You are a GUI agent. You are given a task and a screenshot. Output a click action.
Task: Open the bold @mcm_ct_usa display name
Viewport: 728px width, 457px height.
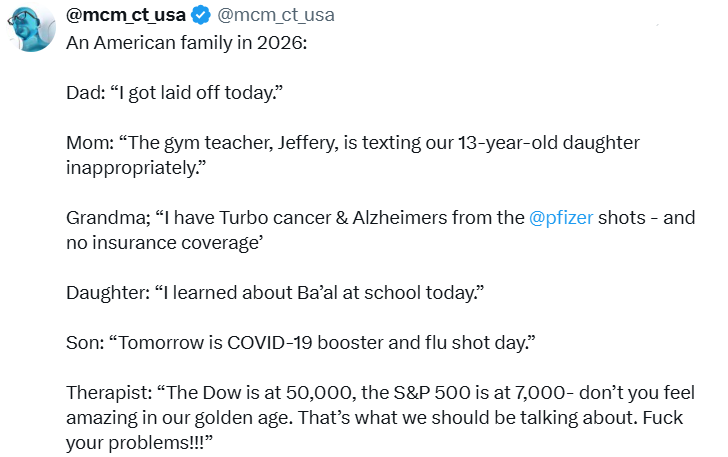pyautogui.click(x=126, y=15)
